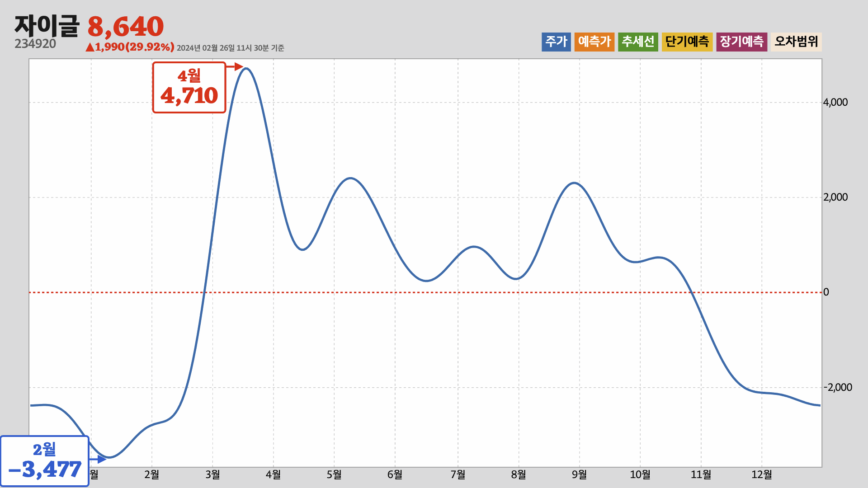This screenshot has width=868, height=488.
Task: Click the 오차범위 legend label
Action: (x=796, y=42)
